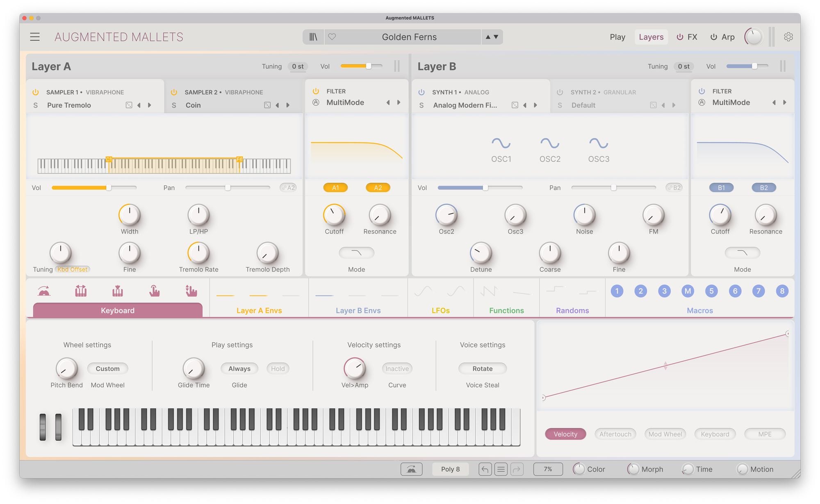
Task: Select the OSC1 waveform icon
Action: pos(501,143)
